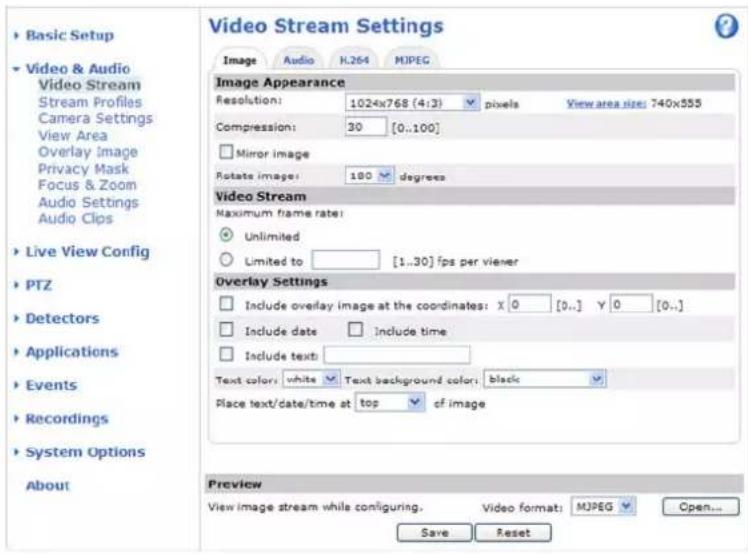748x554 pixels.
Task: Expand the Basic Setup menu
Action: tap(70, 35)
